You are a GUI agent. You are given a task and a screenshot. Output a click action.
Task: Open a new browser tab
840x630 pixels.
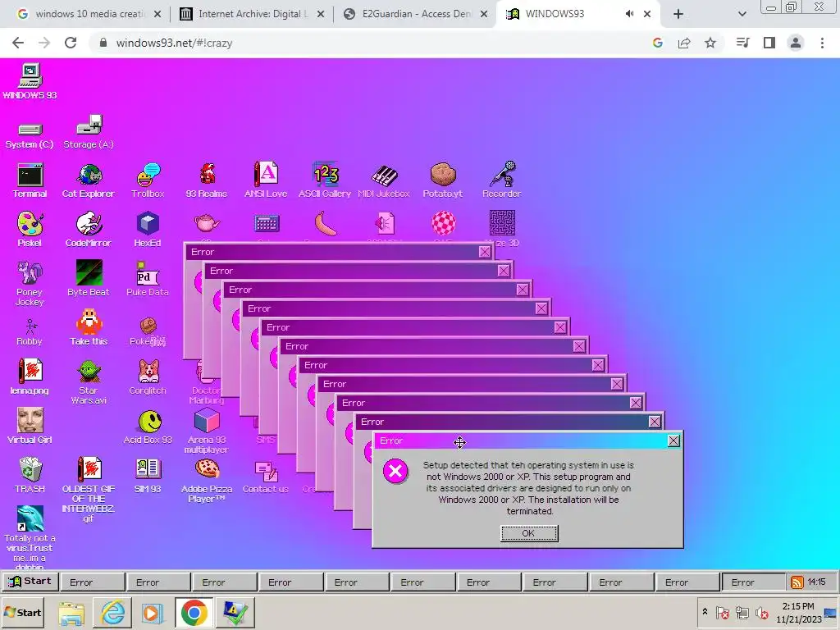point(678,14)
